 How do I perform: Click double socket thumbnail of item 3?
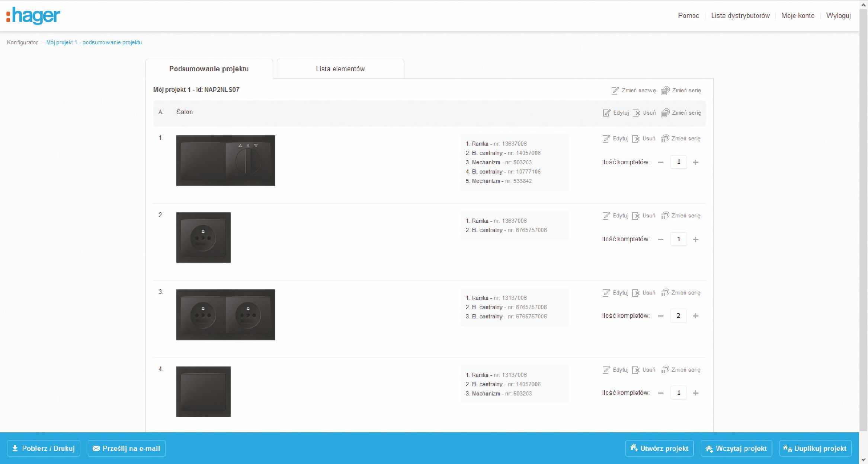pos(225,315)
